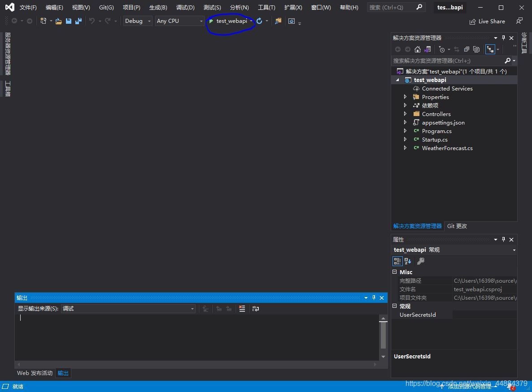Click the Live Share button
Screen dimensions: 532x392
point(487,22)
